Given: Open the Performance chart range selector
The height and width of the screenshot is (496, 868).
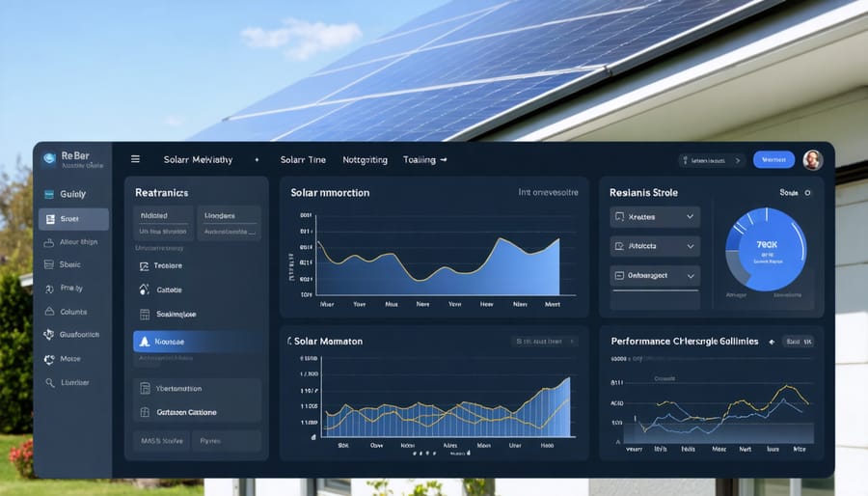Looking at the screenshot, I should pyautogui.click(x=798, y=343).
